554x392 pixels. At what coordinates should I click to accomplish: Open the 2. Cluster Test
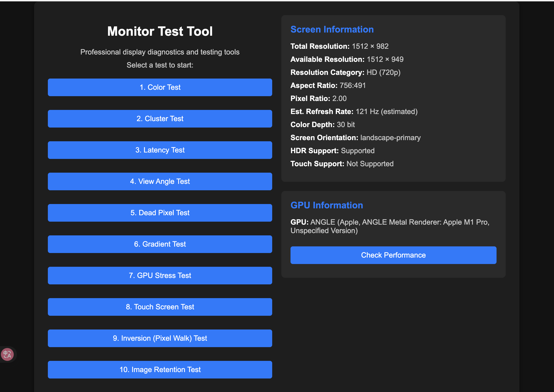160,119
